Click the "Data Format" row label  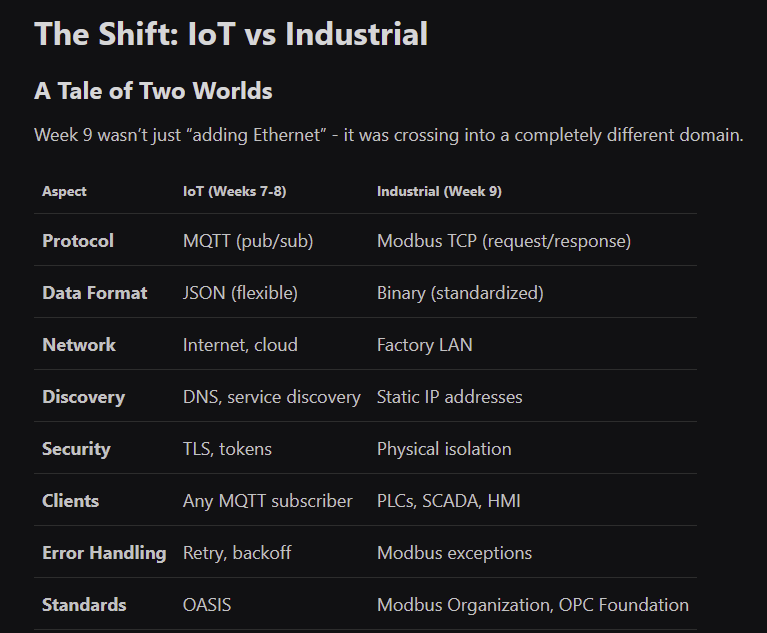coord(94,293)
